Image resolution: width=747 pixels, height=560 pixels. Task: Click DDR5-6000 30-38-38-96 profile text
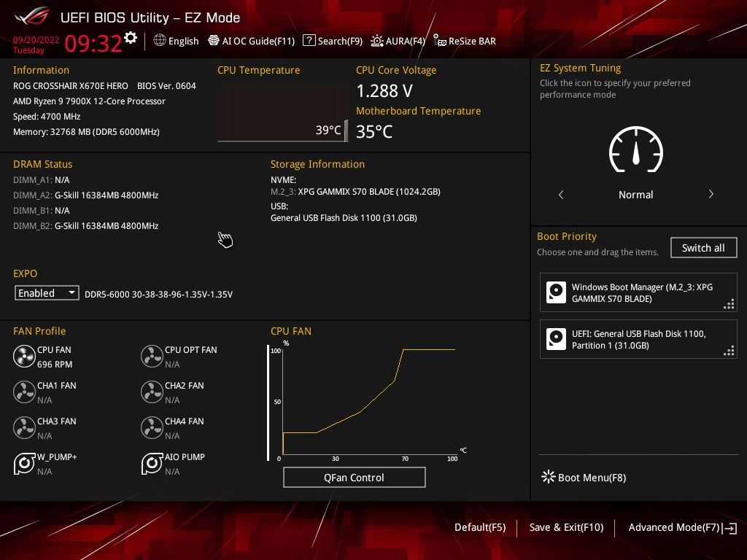[x=158, y=295]
